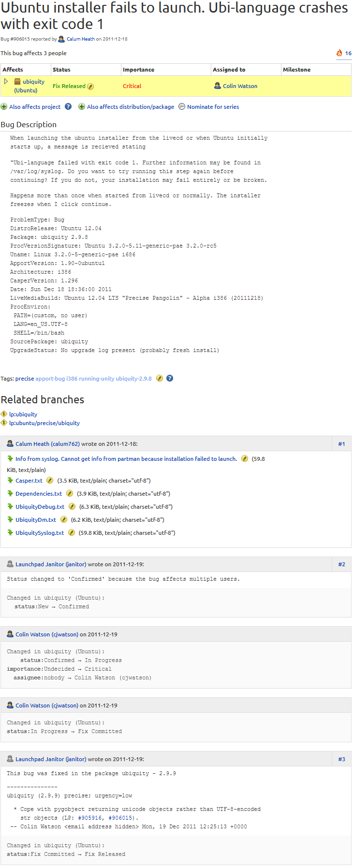Click the plus icon for Also affects distribution/package

point(82,107)
